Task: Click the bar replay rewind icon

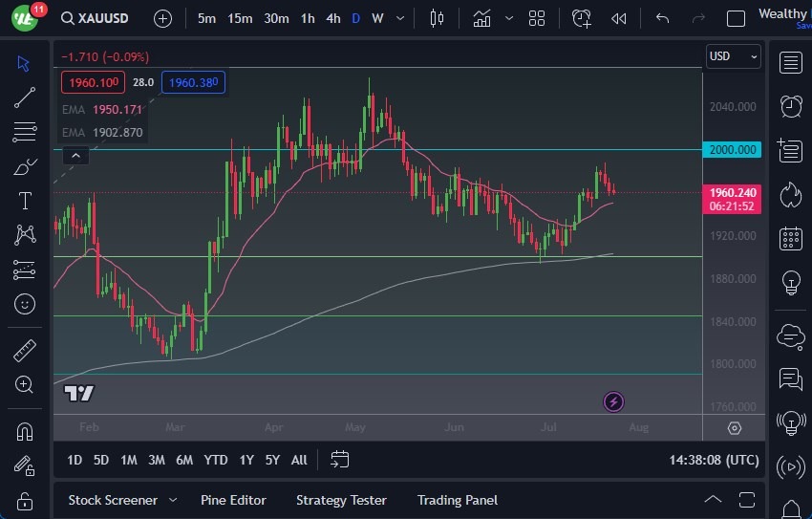Action: (619, 18)
